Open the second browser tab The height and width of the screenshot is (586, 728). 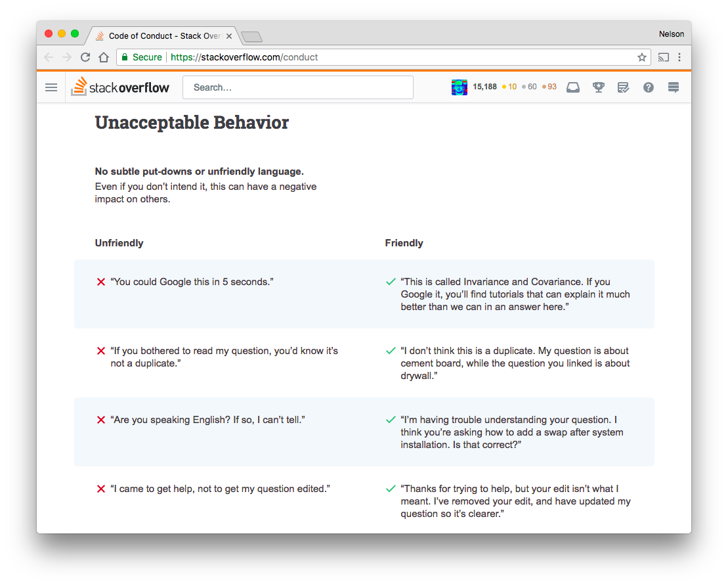coord(251,37)
